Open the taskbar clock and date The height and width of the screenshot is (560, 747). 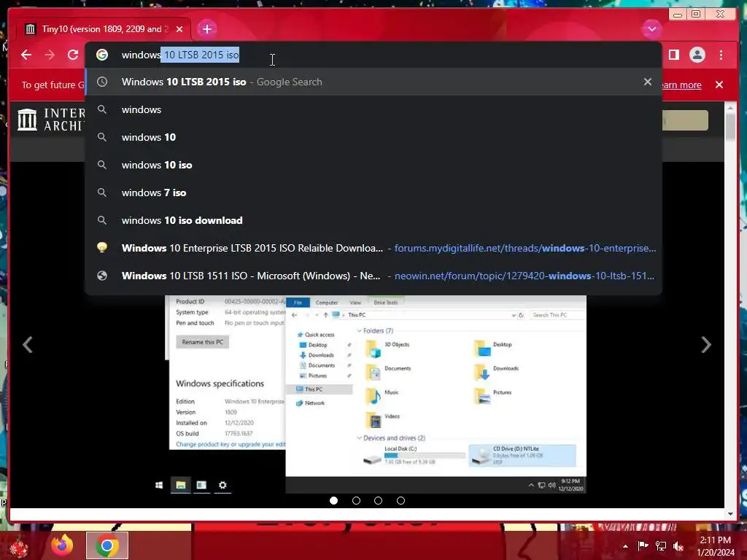point(716,546)
